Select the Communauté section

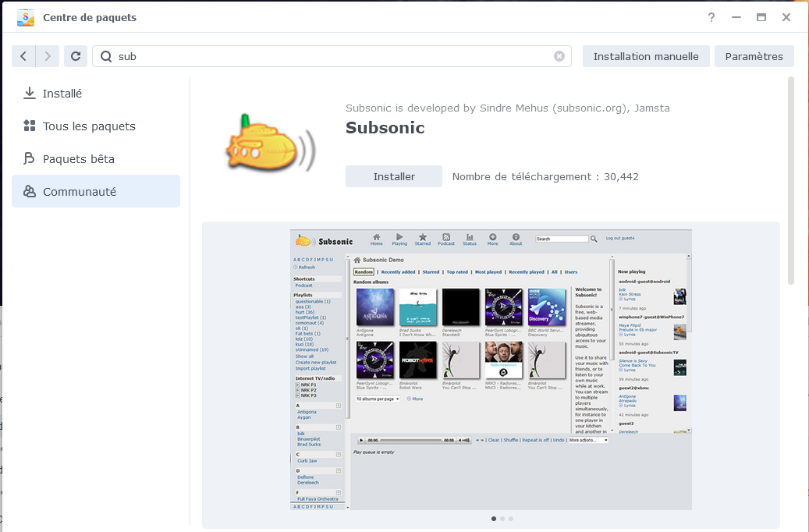point(96,191)
